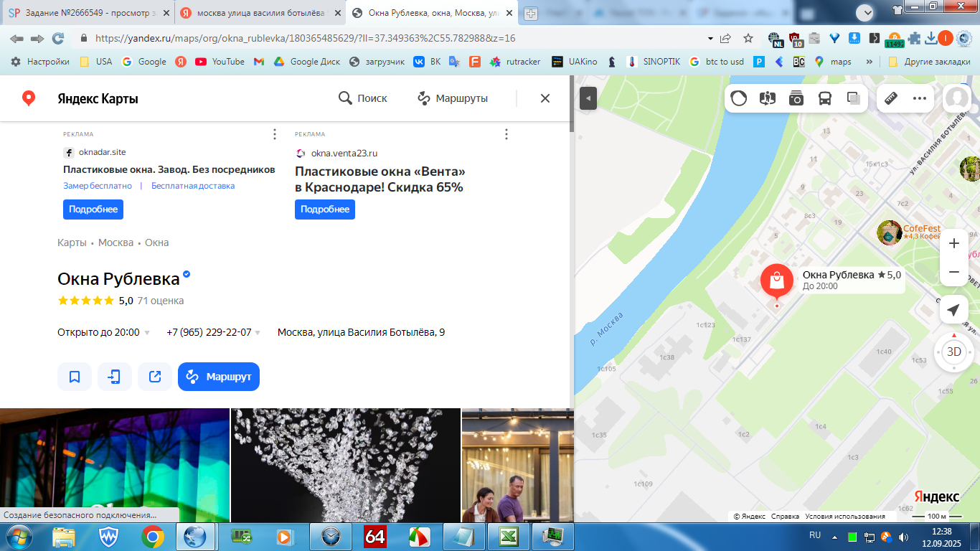Click Подробнее under oknadar.site ad
Viewport: 980px width, 551px height.
point(93,209)
